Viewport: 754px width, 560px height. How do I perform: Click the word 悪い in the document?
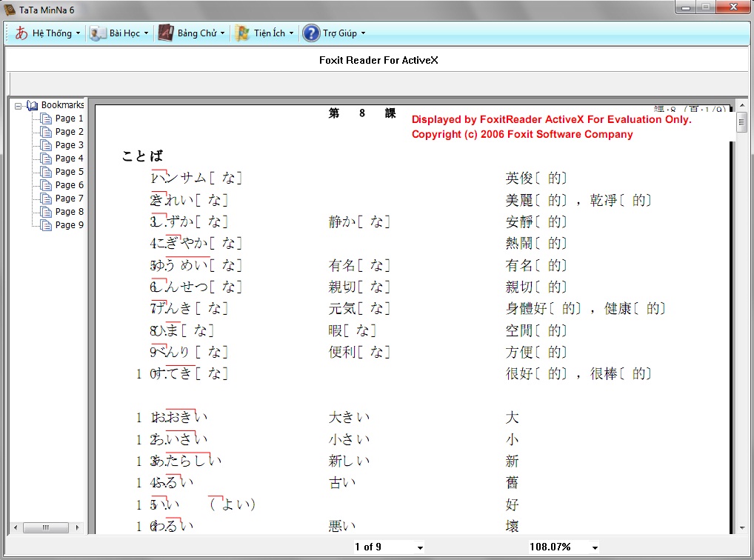342,526
